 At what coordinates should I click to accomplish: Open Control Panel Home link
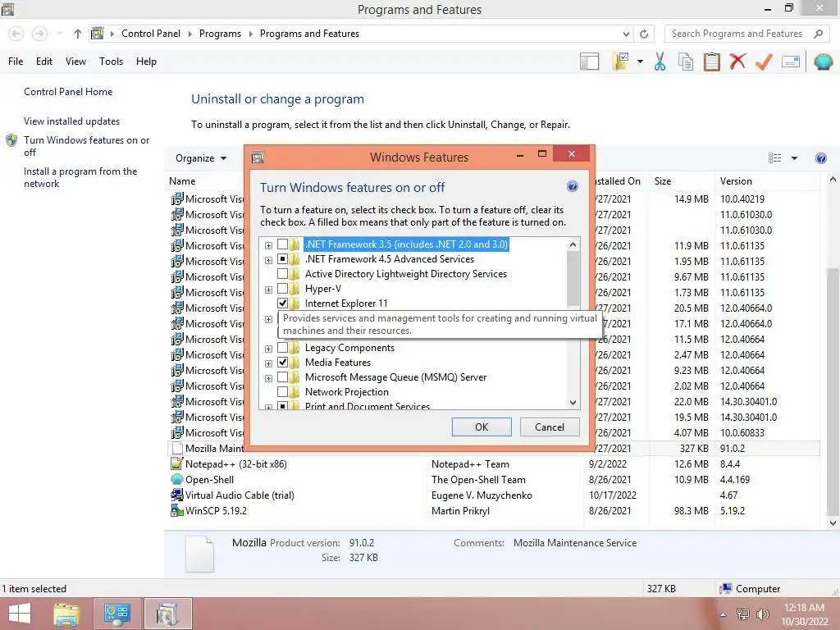[x=68, y=92]
